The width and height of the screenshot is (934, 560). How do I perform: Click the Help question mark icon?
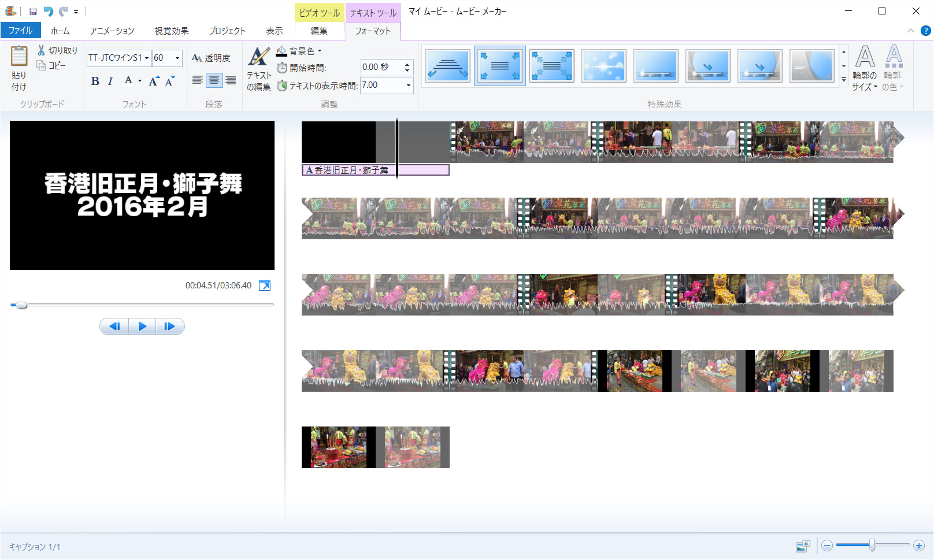[x=925, y=31]
